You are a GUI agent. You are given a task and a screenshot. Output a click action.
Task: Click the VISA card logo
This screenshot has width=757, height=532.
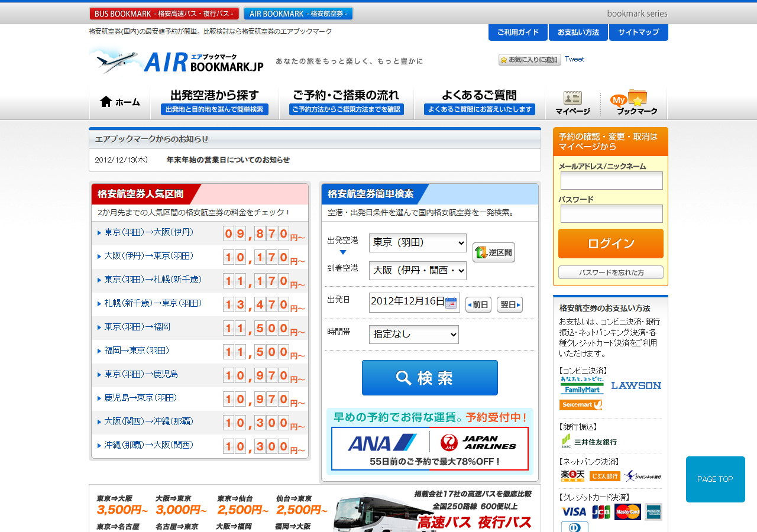click(574, 512)
